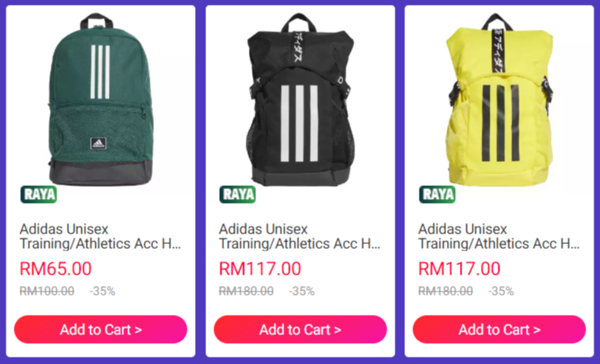Open the black Adidas backpack image
The height and width of the screenshot is (364, 600).
tap(300, 100)
